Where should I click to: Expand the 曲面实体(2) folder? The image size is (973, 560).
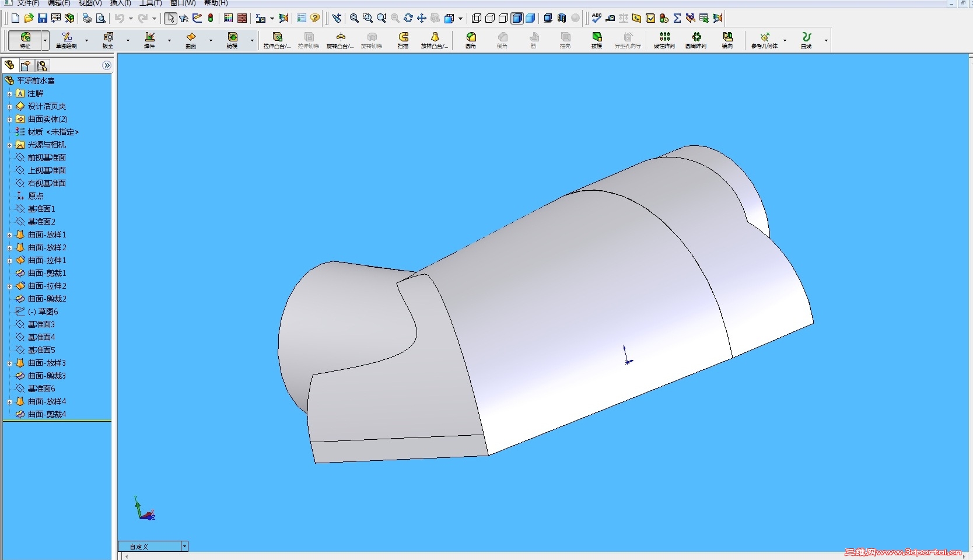point(9,120)
